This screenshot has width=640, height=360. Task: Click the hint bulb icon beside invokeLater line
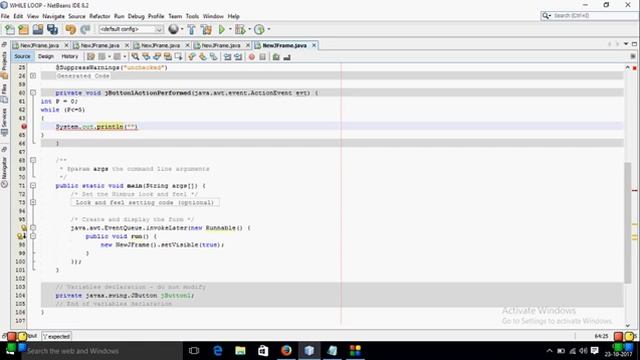click(x=24, y=228)
